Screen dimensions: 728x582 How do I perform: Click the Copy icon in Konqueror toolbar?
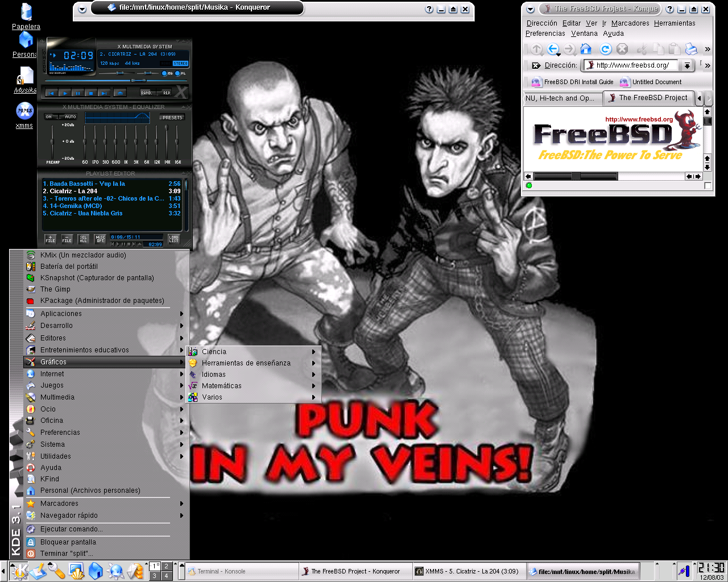point(658,49)
